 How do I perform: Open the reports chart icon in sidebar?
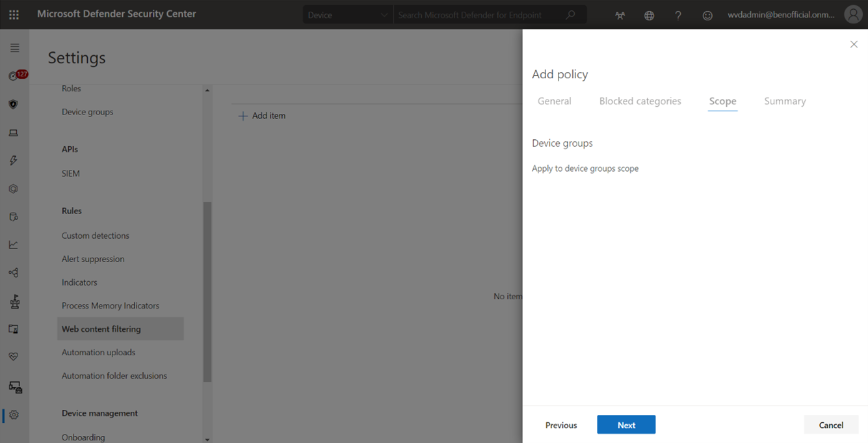[x=14, y=245]
